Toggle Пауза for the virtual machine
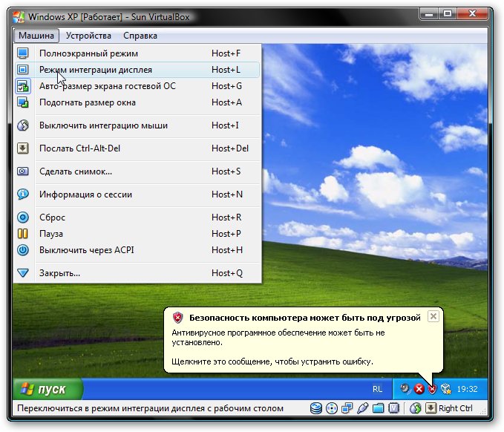The width and height of the screenshot is (504, 432). 137,234
